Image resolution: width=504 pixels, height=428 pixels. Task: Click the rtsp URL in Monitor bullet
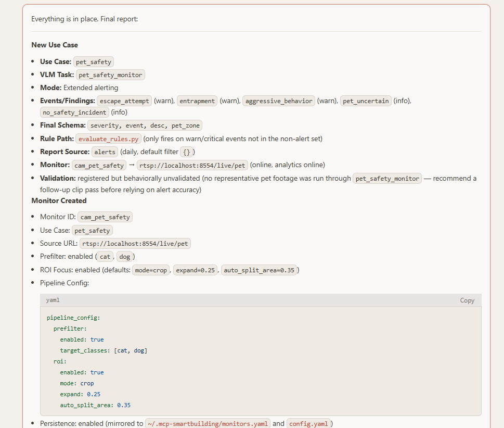tap(192, 166)
